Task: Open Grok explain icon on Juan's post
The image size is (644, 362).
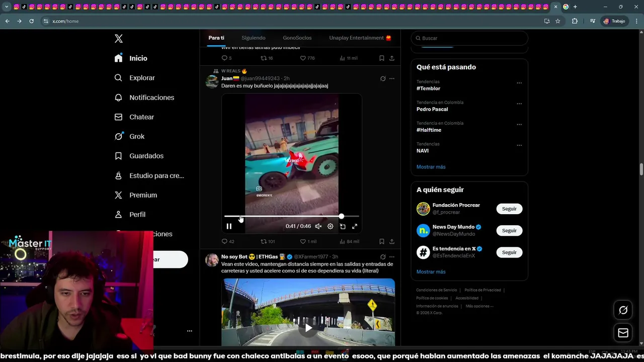Action: (x=383, y=78)
